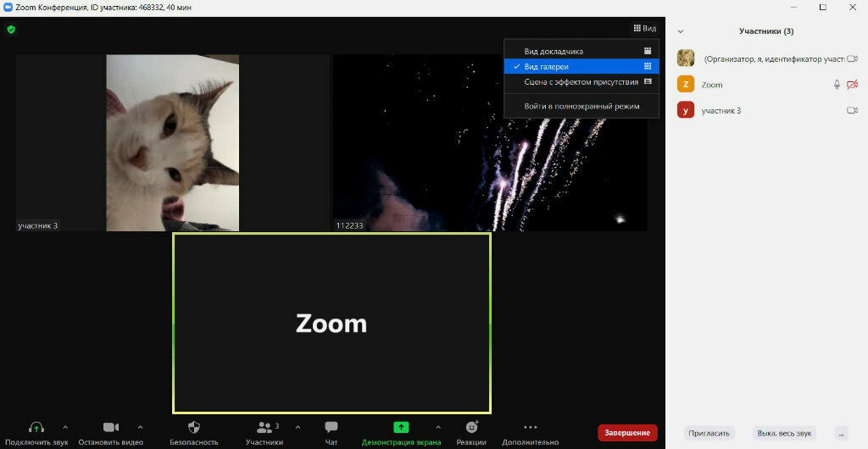The width and height of the screenshot is (868, 449).
Task: Click the red Завершение (End) button
Action: (627, 433)
